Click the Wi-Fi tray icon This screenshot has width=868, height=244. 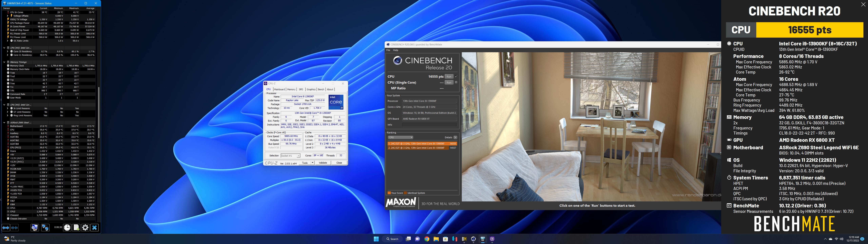point(836,239)
